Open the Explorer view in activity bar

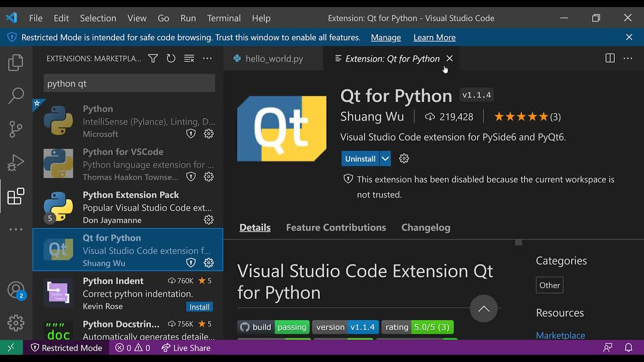click(16, 63)
